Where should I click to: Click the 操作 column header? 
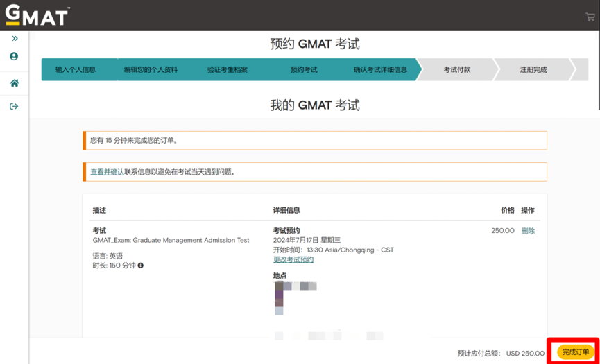point(528,210)
